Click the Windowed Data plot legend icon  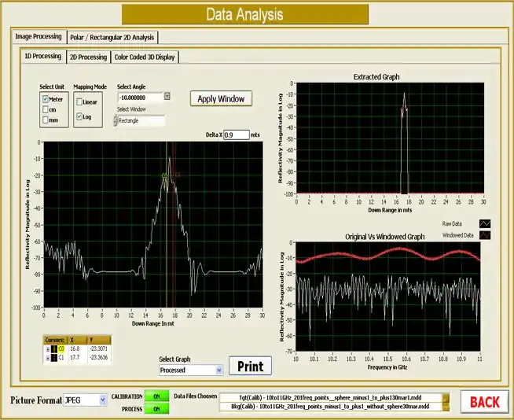coord(484,235)
